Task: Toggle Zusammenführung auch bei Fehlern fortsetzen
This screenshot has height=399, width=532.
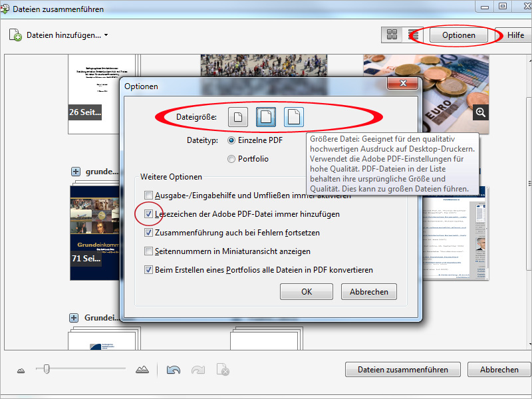Action: click(x=148, y=232)
